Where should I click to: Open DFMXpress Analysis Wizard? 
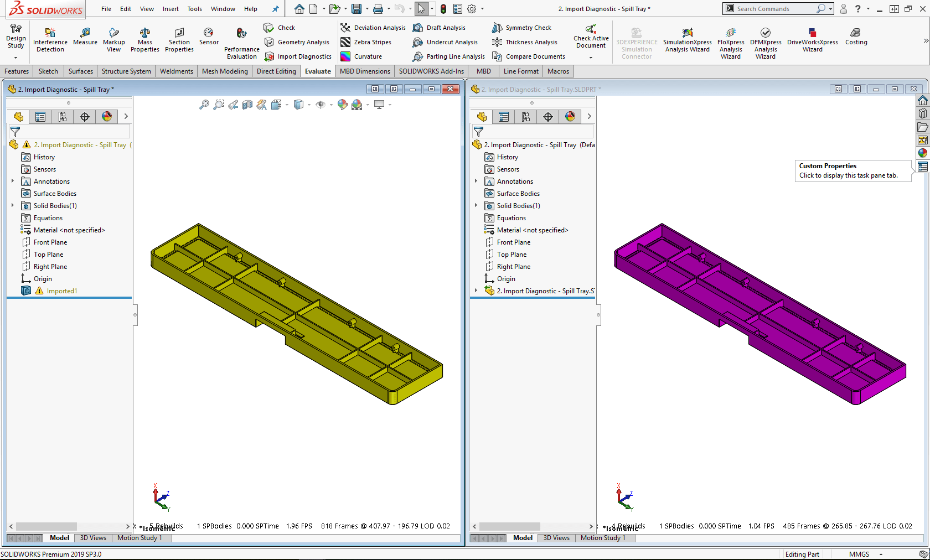[766, 42]
